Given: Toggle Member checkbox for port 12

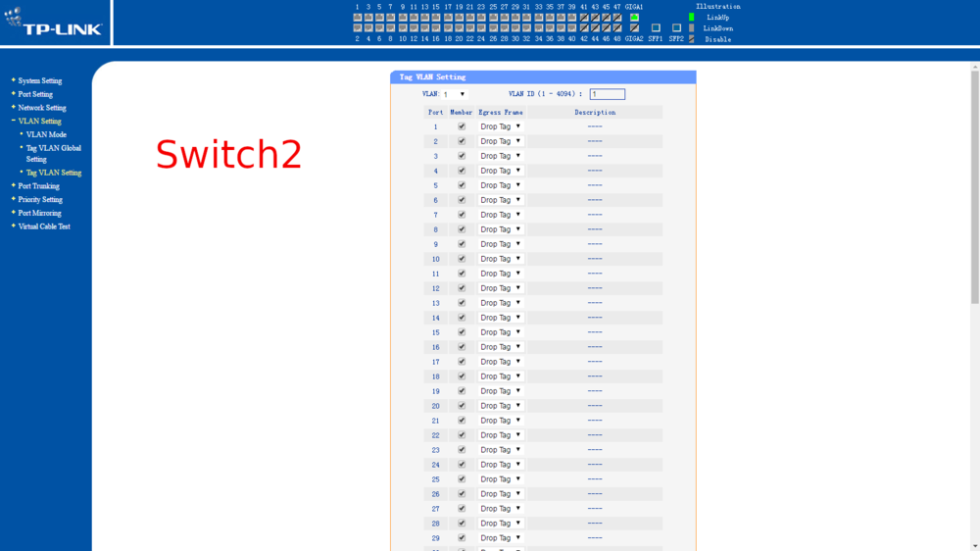Looking at the screenshot, I should [x=462, y=288].
